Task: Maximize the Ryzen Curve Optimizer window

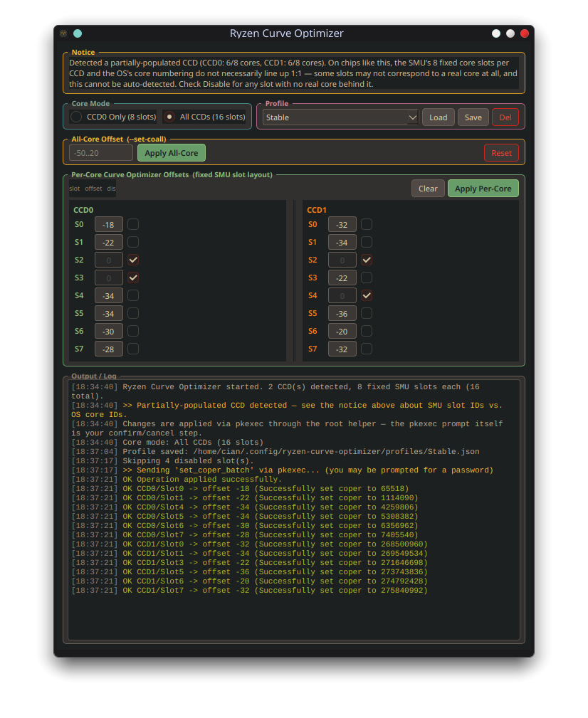Action: click(510, 33)
